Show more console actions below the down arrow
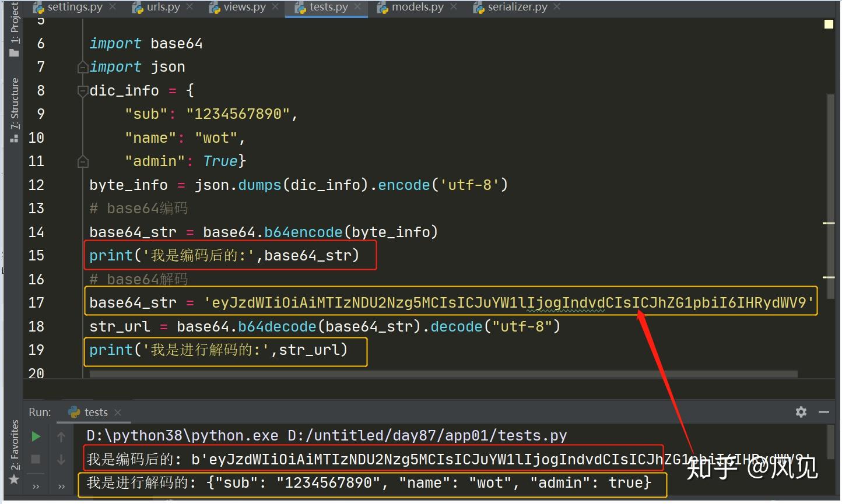The height and width of the screenshot is (504, 842). coord(61,485)
